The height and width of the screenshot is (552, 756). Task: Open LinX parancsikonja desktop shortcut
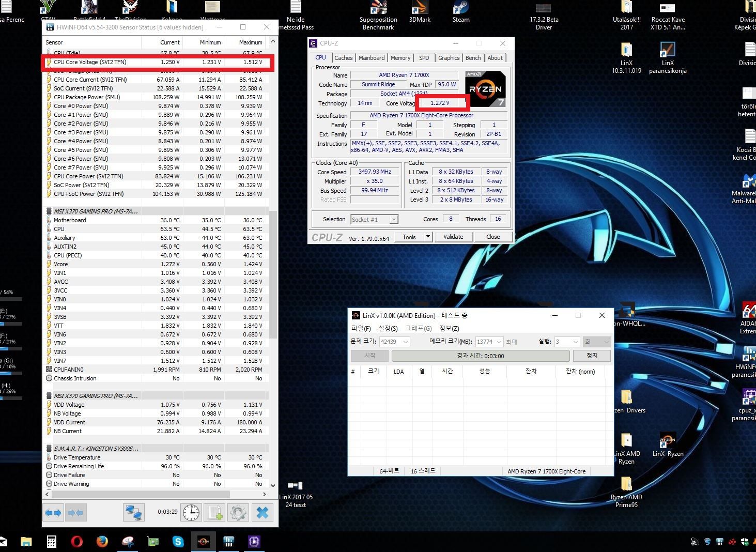[x=668, y=58]
